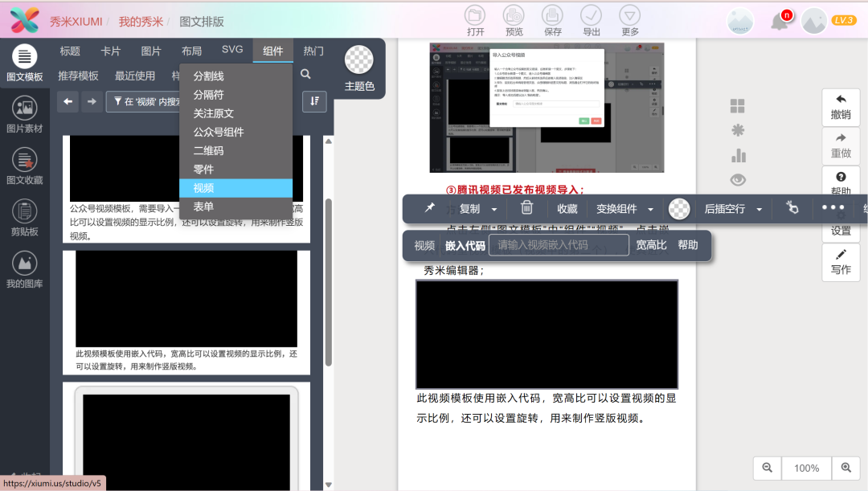This screenshot has height=491, width=868.
Task: Click the template search magnifier icon
Action: click(305, 74)
